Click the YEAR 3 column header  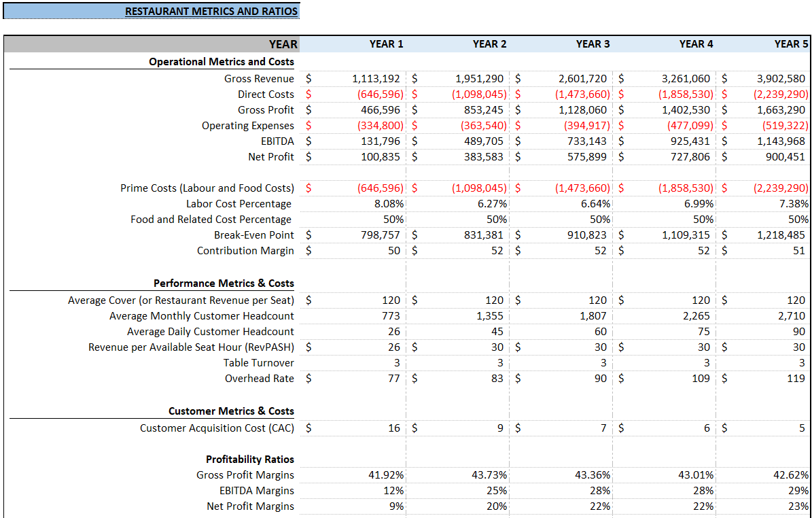click(593, 45)
